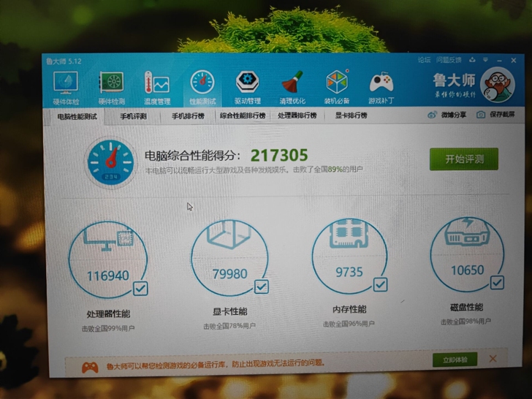Click the 内存性能 label
Viewport: 532px width, 399px height.
click(349, 309)
